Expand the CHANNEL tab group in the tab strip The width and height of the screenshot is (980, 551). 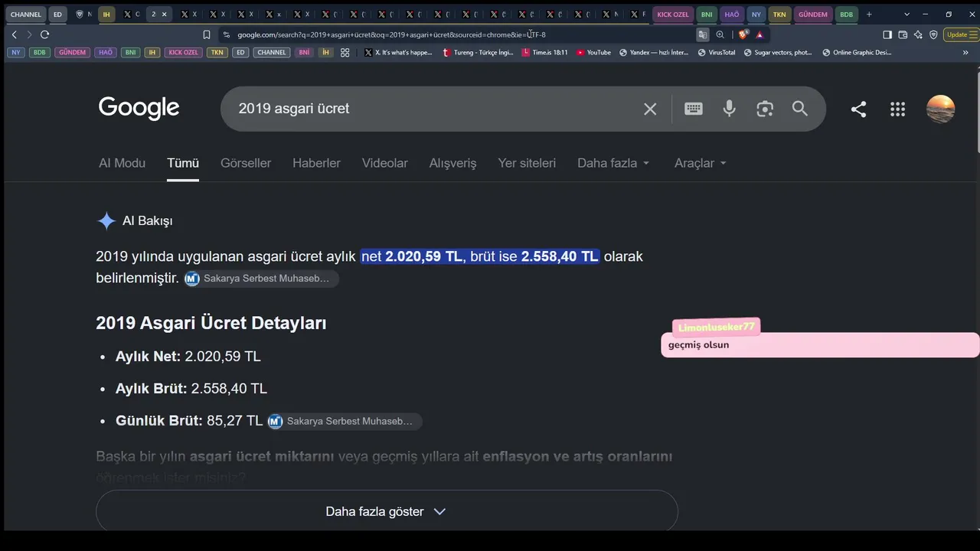tap(26, 15)
